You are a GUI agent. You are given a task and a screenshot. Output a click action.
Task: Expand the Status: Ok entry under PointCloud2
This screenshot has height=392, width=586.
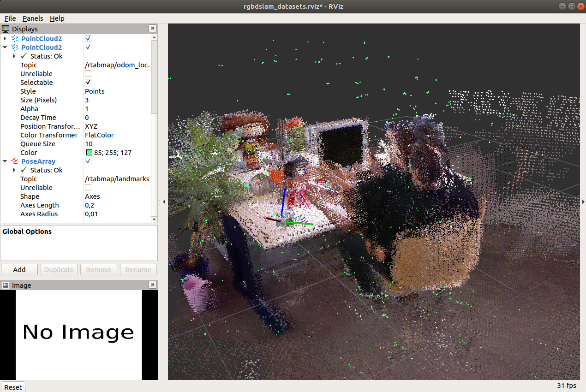click(14, 56)
